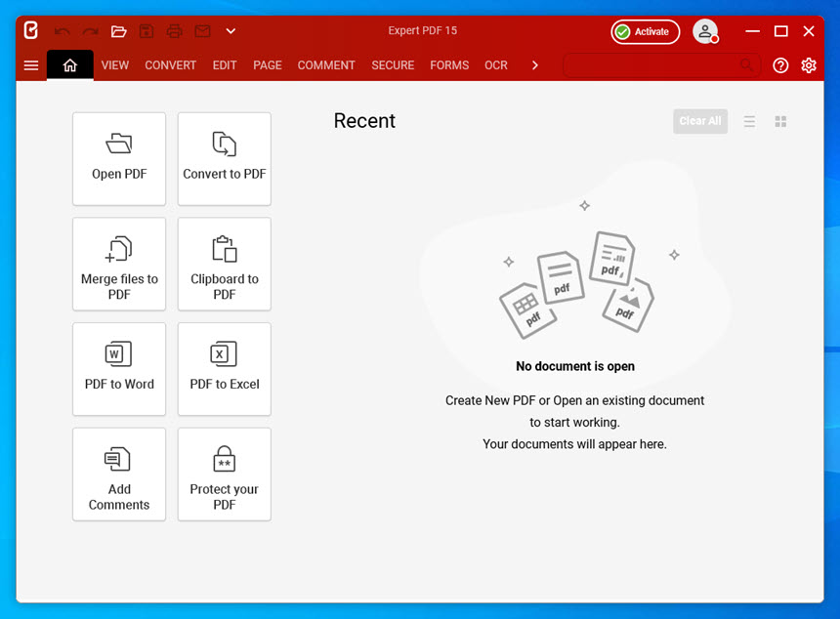The width and height of the screenshot is (840, 619).
Task: Click the Redo arrow in title bar
Action: [91, 31]
